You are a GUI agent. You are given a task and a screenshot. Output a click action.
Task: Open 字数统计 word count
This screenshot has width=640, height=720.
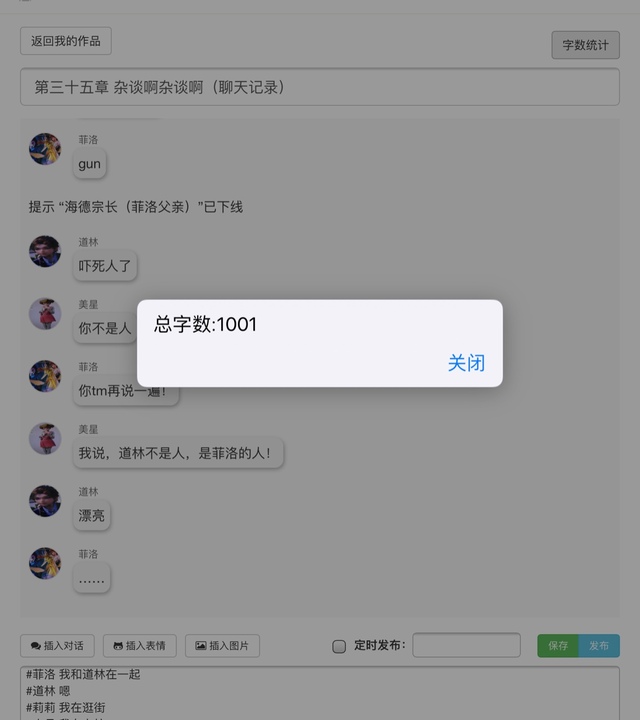(585, 45)
